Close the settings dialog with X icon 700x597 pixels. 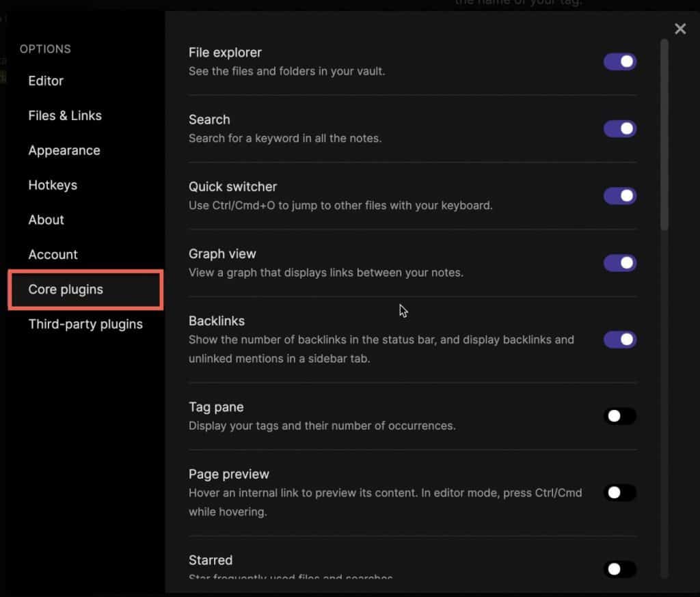[680, 29]
